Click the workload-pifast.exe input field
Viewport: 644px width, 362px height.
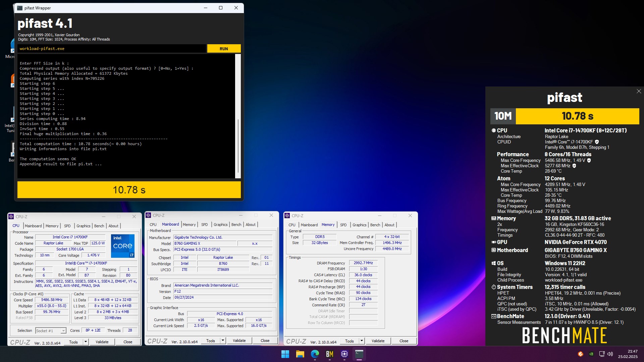pos(112,49)
